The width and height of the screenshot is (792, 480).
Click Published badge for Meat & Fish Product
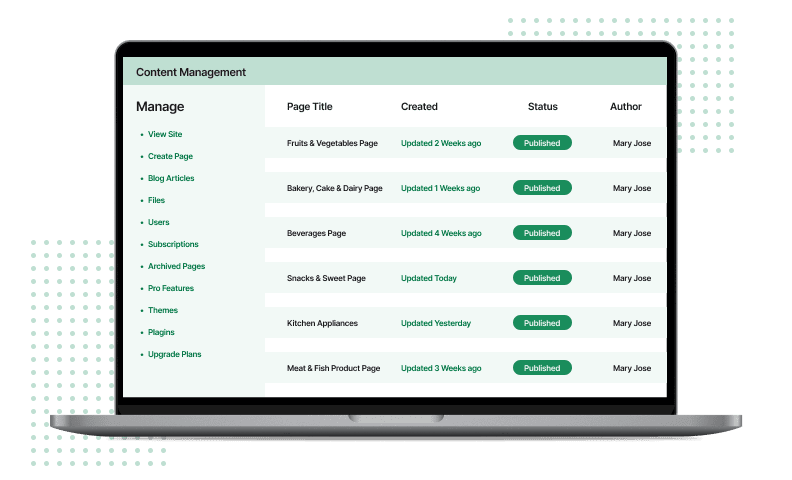(x=542, y=368)
